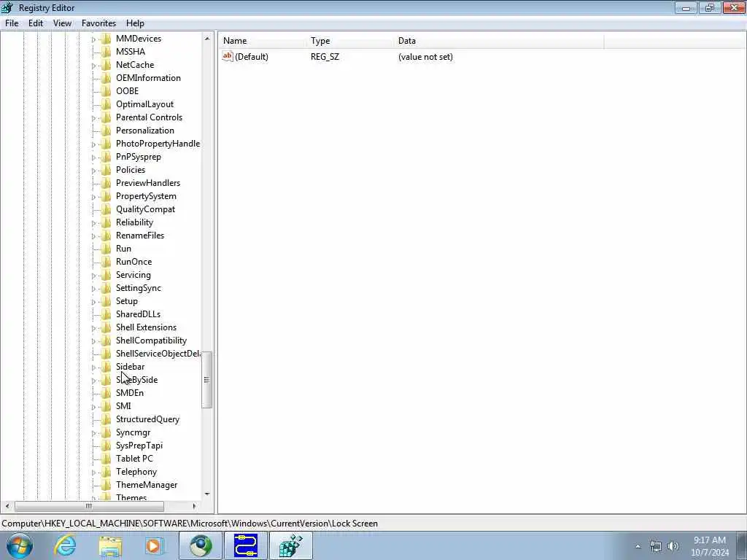Select the ShellServiceObjectDelayLoad key label
The width and height of the screenshot is (747, 560).
click(x=158, y=354)
